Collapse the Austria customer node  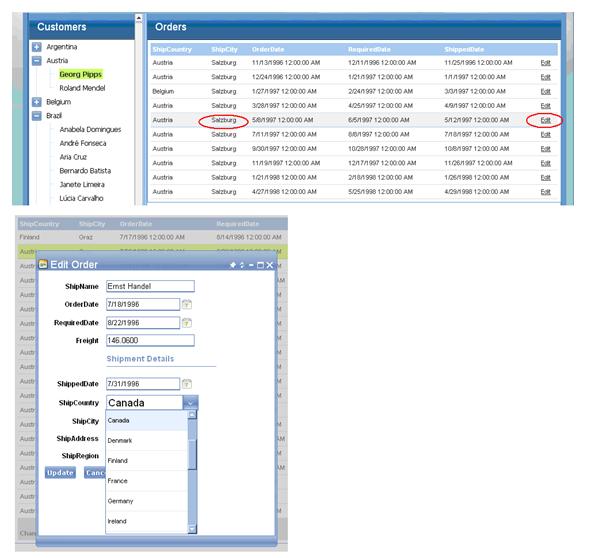(37, 60)
